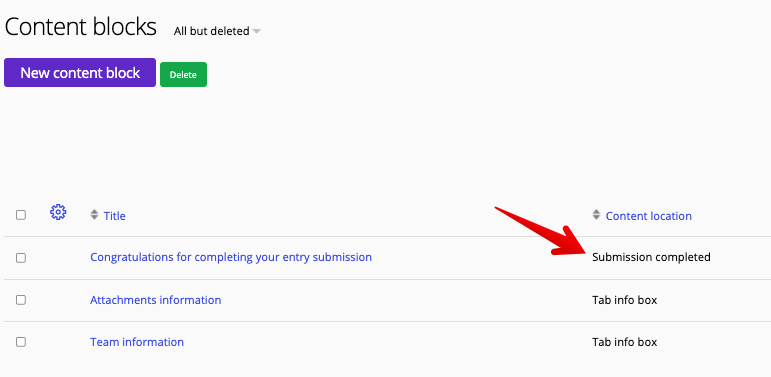Create a New content block
Image resolution: width=771 pixels, height=377 pixels.
80,73
